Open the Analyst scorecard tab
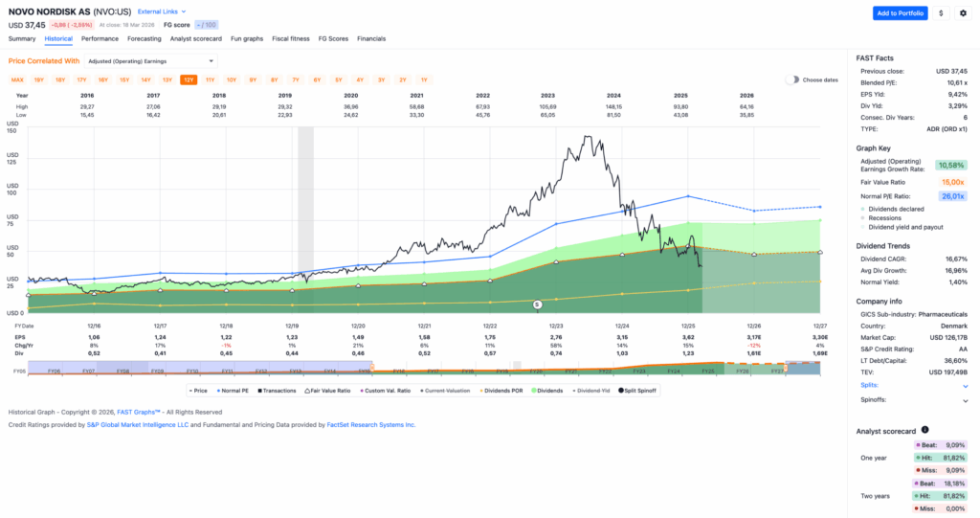 tap(195, 39)
